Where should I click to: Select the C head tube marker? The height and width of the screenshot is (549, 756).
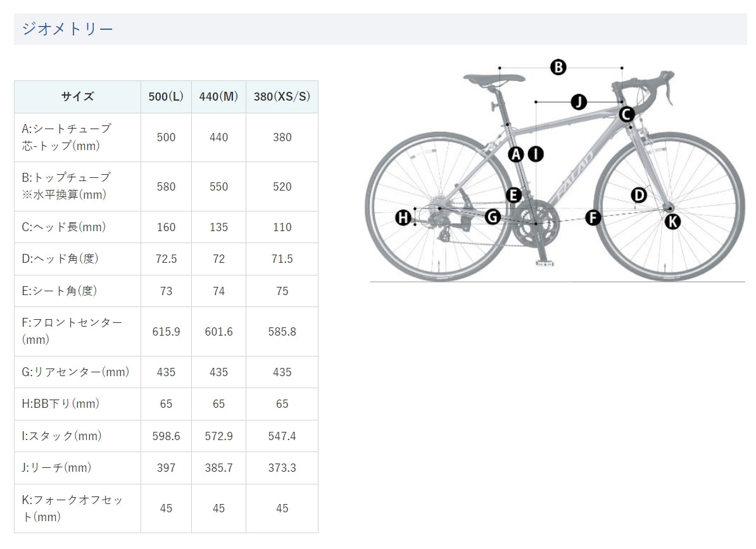pos(626,115)
